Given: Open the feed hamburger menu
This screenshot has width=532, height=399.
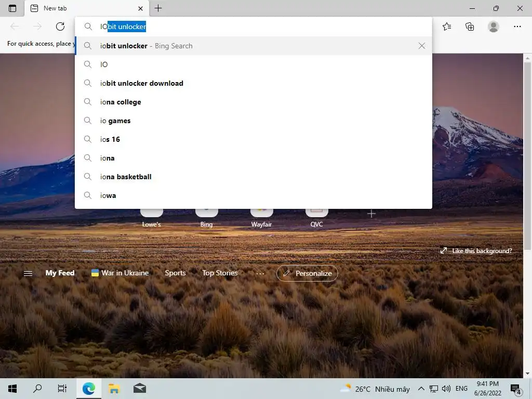Looking at the screenshot, I should click(x=28, y=273).
